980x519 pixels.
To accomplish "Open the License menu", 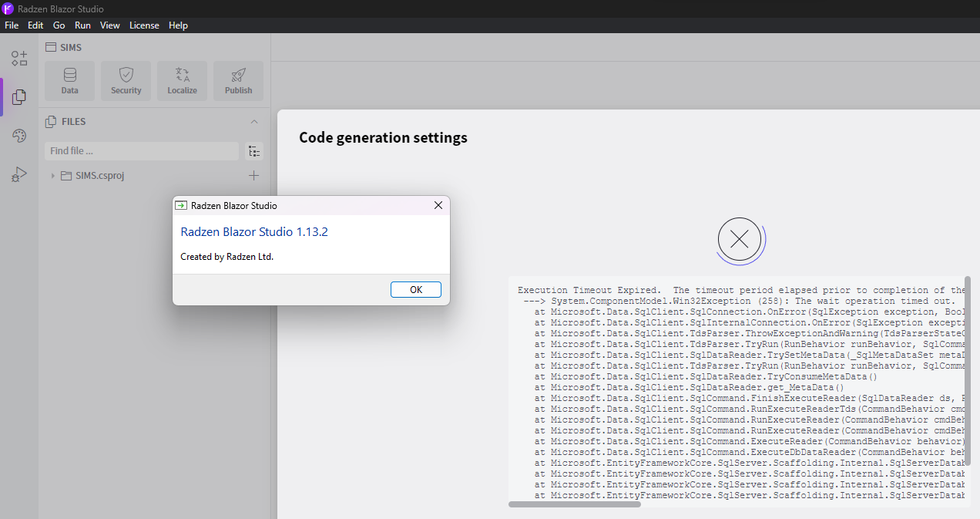I will pos(144,25).
